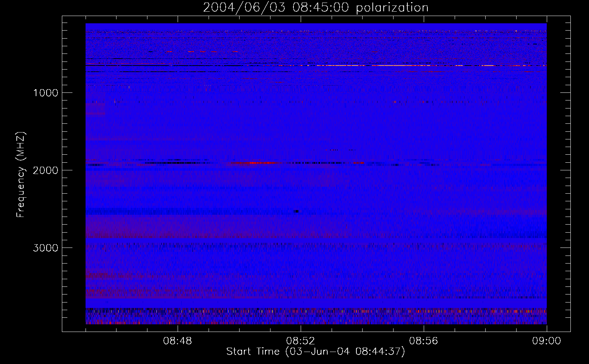Viewport: 589px width, 364px height.
Task: Click the 08:48 time tick label
Action: (x=177, y=341)
